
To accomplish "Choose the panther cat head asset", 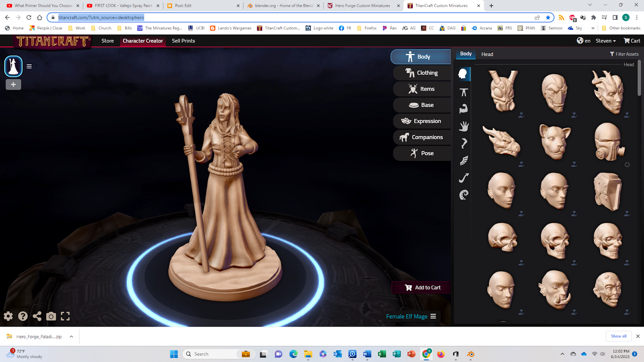I will [555, 142].
